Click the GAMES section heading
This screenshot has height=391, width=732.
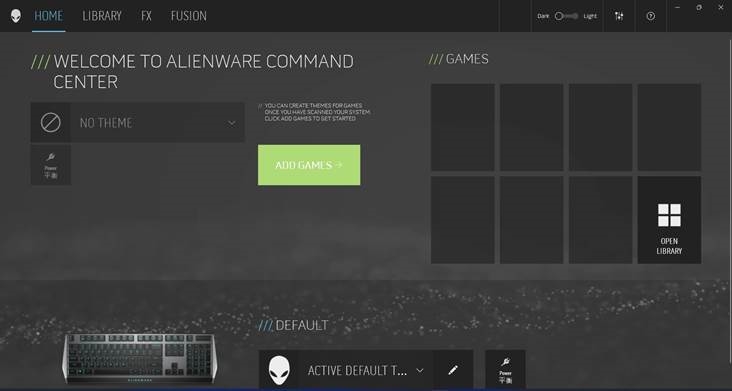[x=467, y=59]
